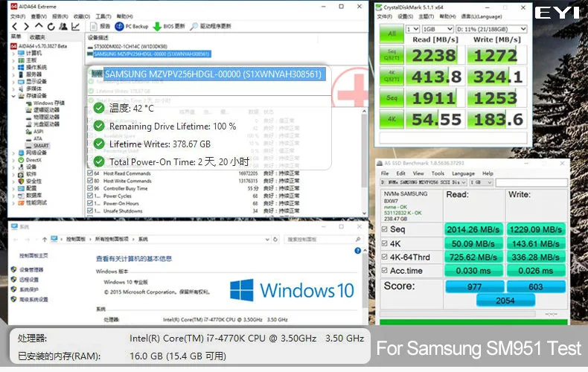Click the All button in CrystalDiskMark
Viewport: 588px width, 372px height.
pyautogui.click(x=392, y=33)
